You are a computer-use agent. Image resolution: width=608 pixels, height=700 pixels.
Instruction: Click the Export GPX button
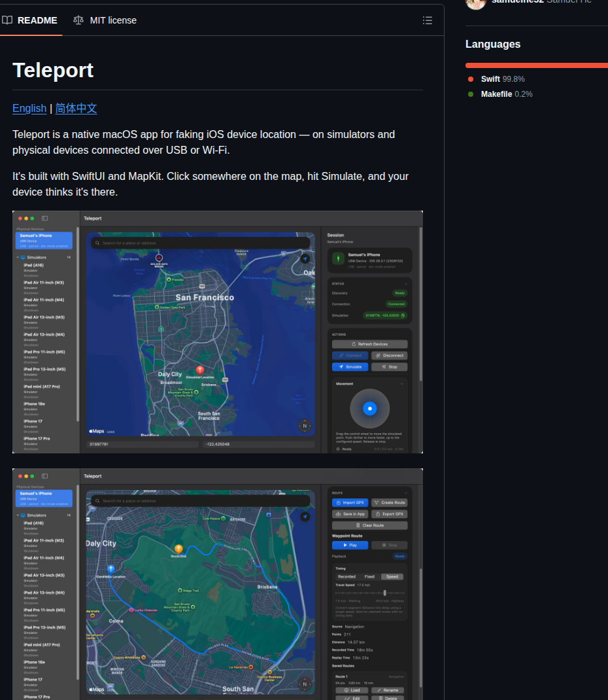(390, 514)
